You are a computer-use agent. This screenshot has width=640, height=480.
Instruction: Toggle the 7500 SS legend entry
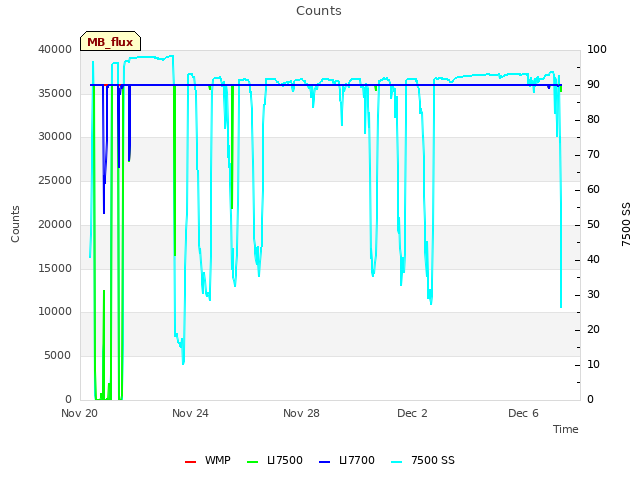[423, 460]
